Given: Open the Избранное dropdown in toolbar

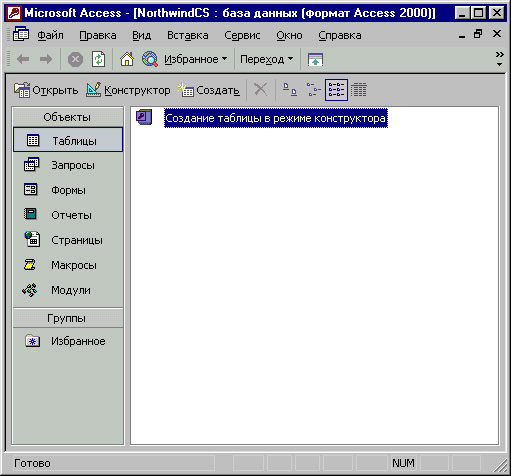Looking at the screenshot, I should pos(196,59).
